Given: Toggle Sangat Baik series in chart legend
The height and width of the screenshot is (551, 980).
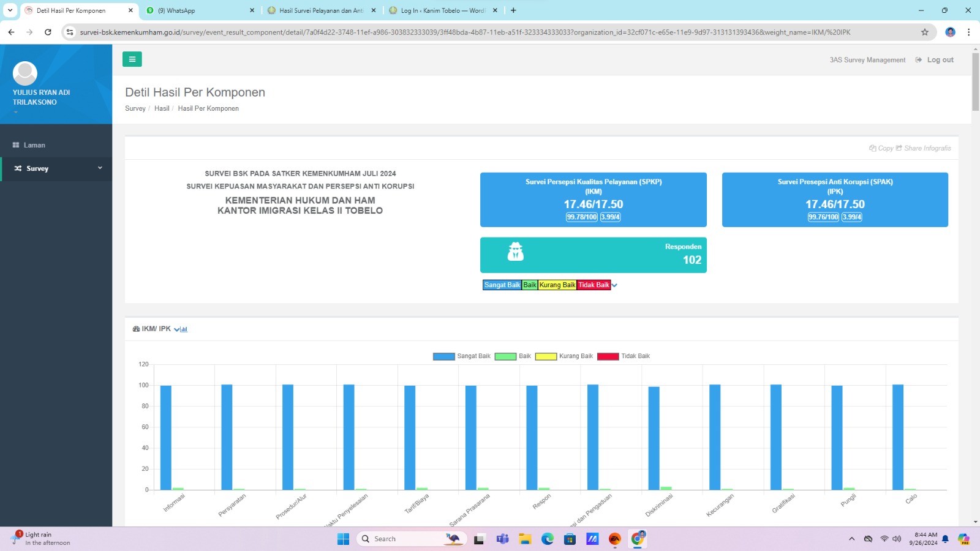Looking at the screenshot, I should (x=462, y=356).
